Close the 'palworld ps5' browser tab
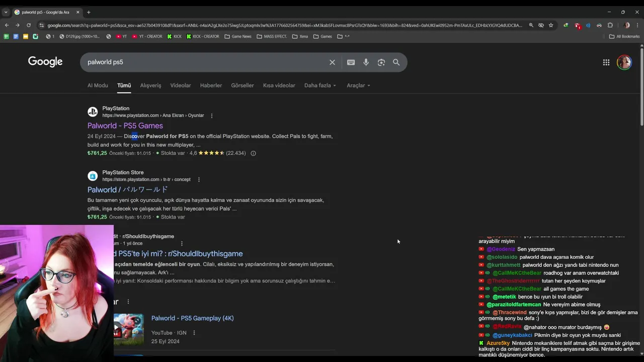644x362 pixels. (78, 12)
